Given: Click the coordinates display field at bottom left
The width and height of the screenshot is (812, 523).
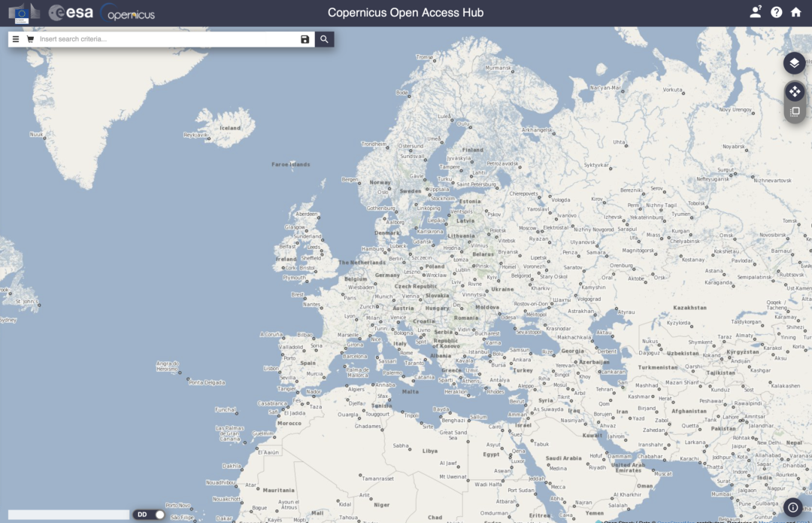Looking at the screenshot, I should pos(68,515).
